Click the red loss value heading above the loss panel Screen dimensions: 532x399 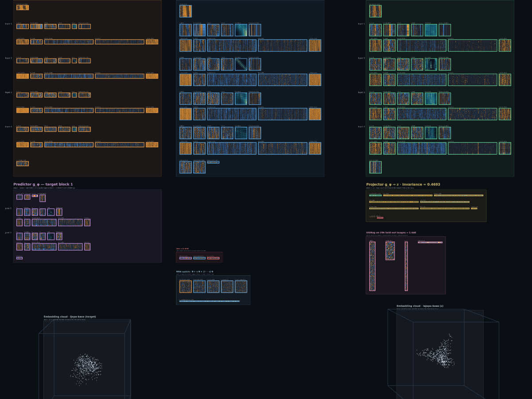pos(182,249)
